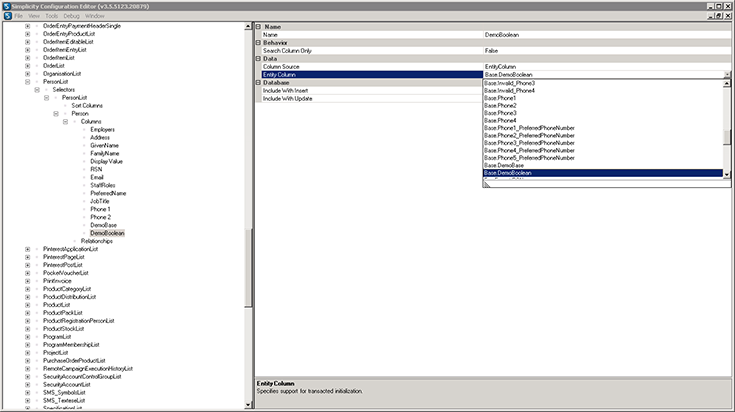Select Base.Phone3 in dropdown list
This screenshot has width=735, height=412.
(x=500, y=113)
